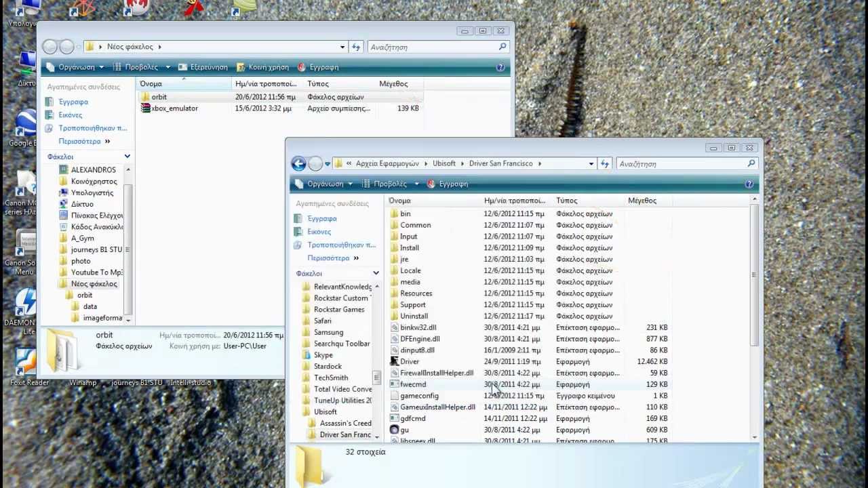This screenshot has width=868, height=488.
Task: Open recent pages dropdown beside Forward button
Action: coord(328,163)
